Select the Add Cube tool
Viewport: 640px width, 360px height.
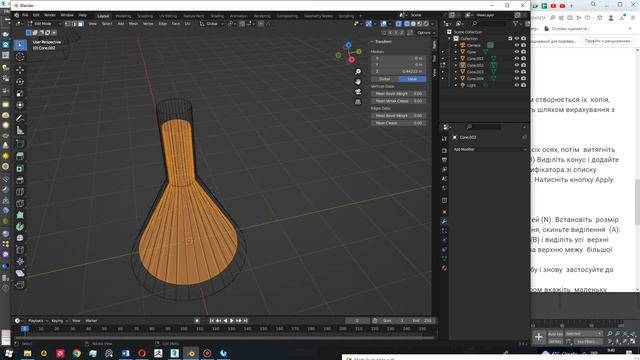pyautogui.click(x=20, y=144)
